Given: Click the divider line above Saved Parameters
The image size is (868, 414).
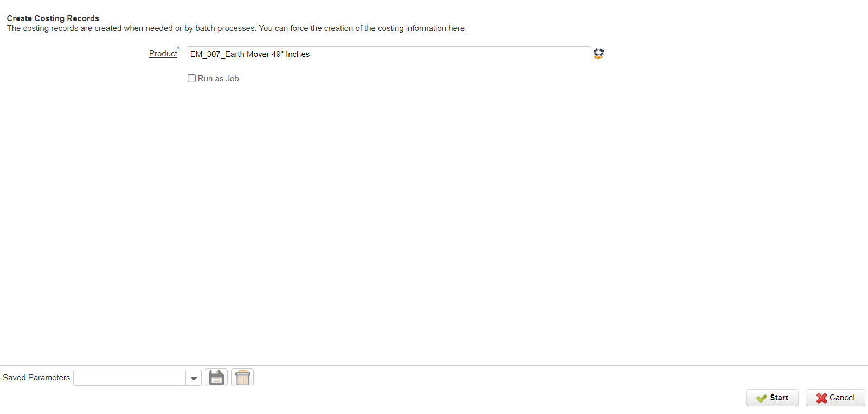Looking at the screenshot, I should coord(434,365).
